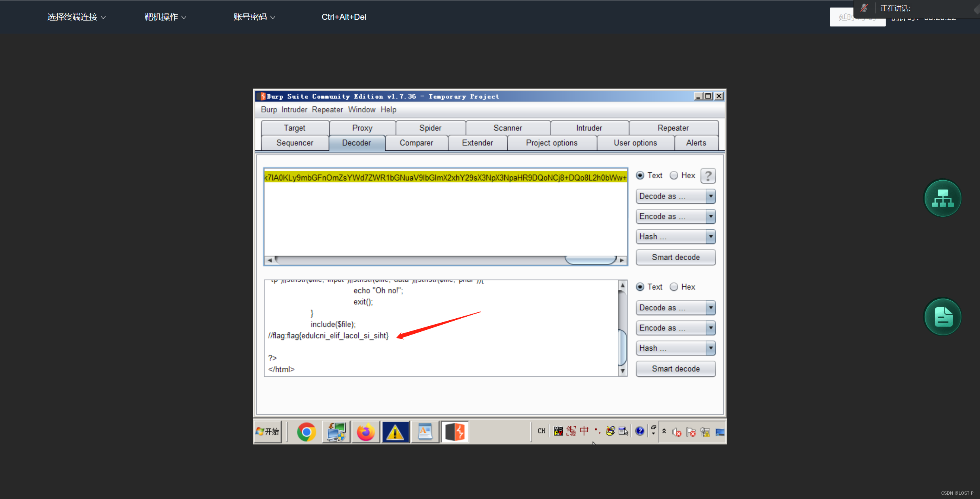This screenshot has width=980, height=499.
Task: Switch to the Spider tab
Action: (x=430, y=128)
